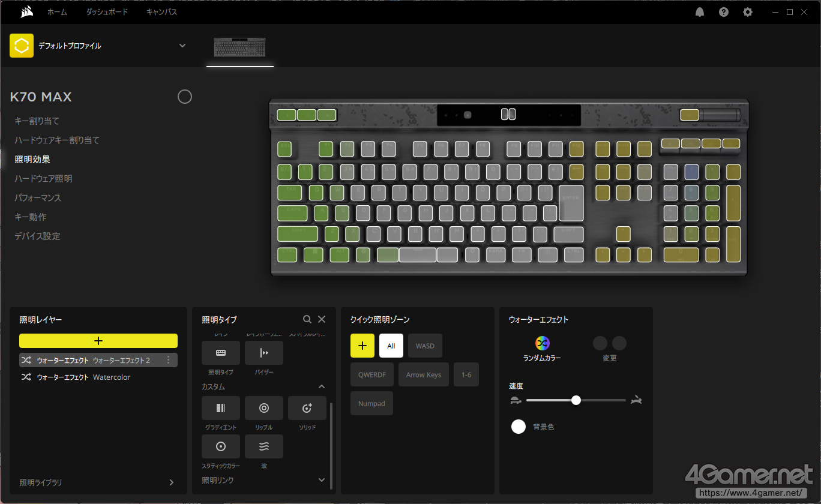821x504 pixels.
Task: Add a new lighting layer with yellow plus
Action: pyautogui.click(x=98, y=341)
